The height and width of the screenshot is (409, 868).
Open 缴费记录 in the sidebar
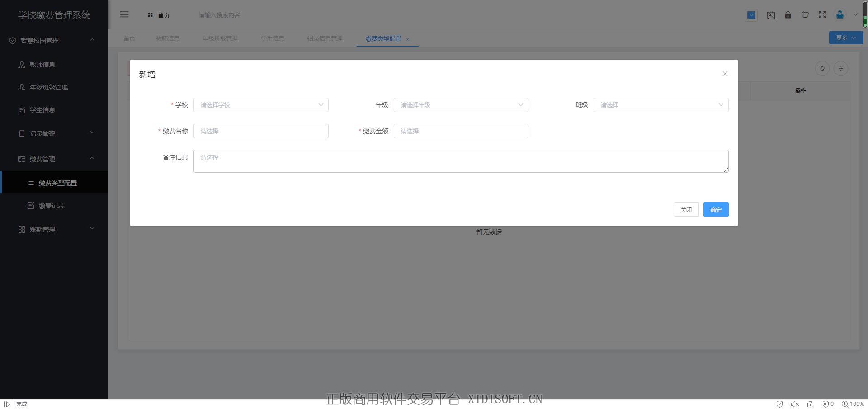tap(54, 206)
